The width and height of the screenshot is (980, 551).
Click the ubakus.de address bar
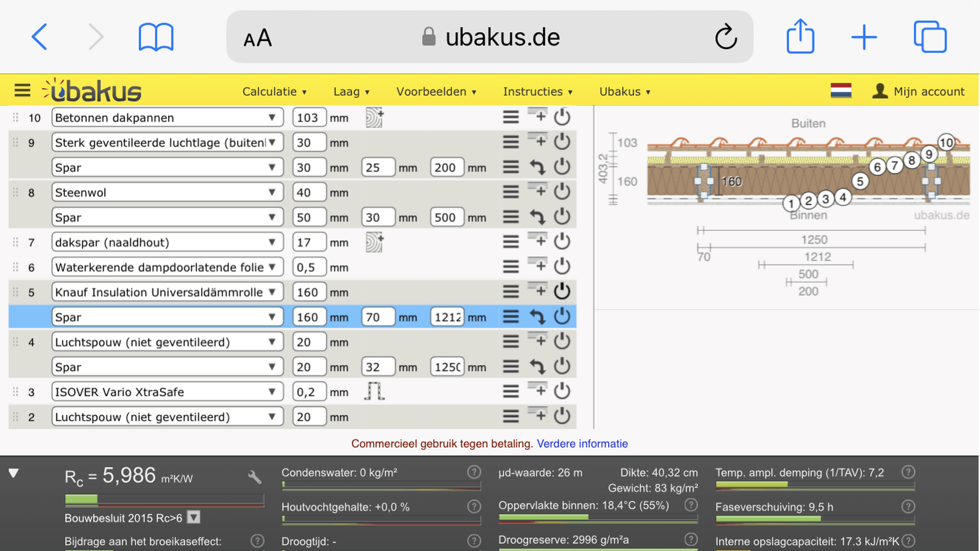click(x=489, y=37)
